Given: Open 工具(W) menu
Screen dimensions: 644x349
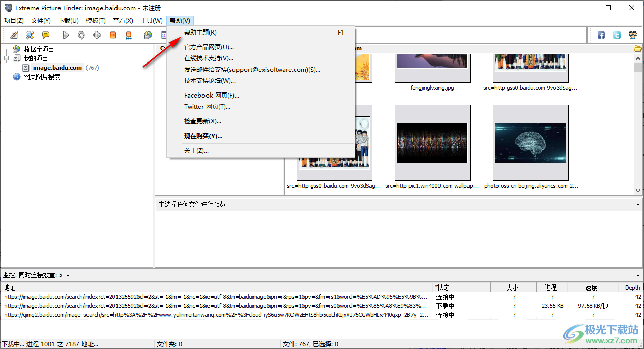Looking at the screenshot, I should pyautogui.click(x=152, y=21).
